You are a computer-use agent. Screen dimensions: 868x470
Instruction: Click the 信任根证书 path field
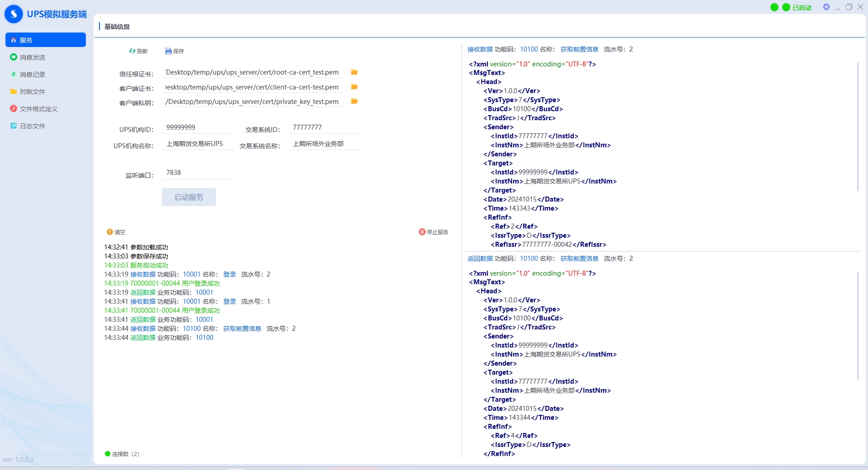pyautogui.click(x=253, y=72)
